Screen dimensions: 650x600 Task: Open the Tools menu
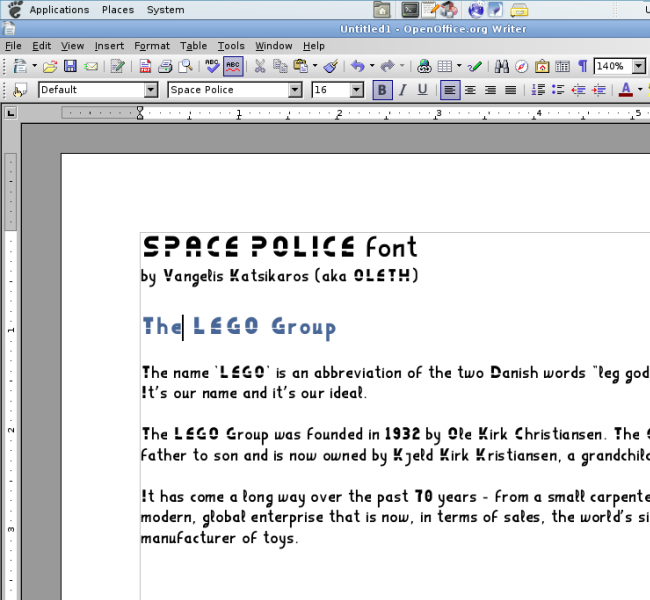(x=231, y=46)
